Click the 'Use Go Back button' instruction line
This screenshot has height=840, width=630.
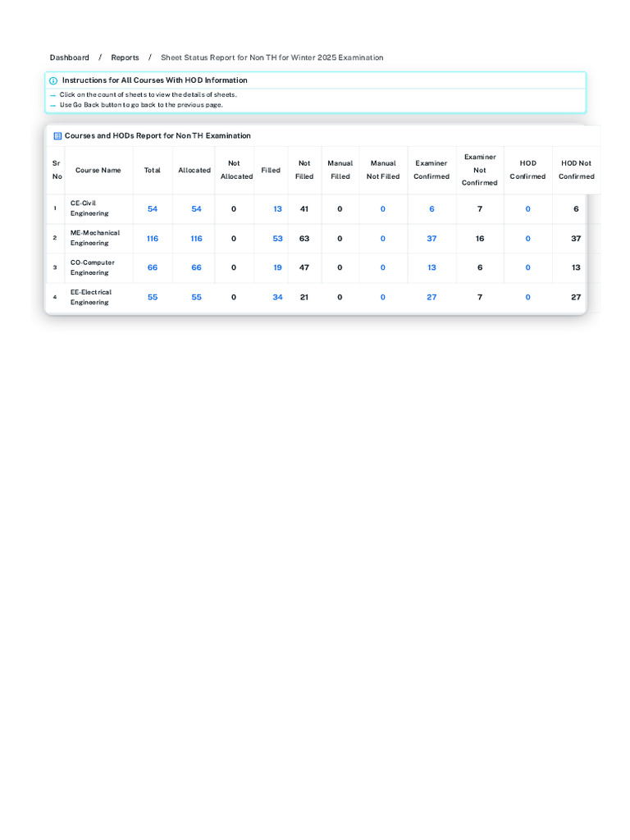pos(141,105)
